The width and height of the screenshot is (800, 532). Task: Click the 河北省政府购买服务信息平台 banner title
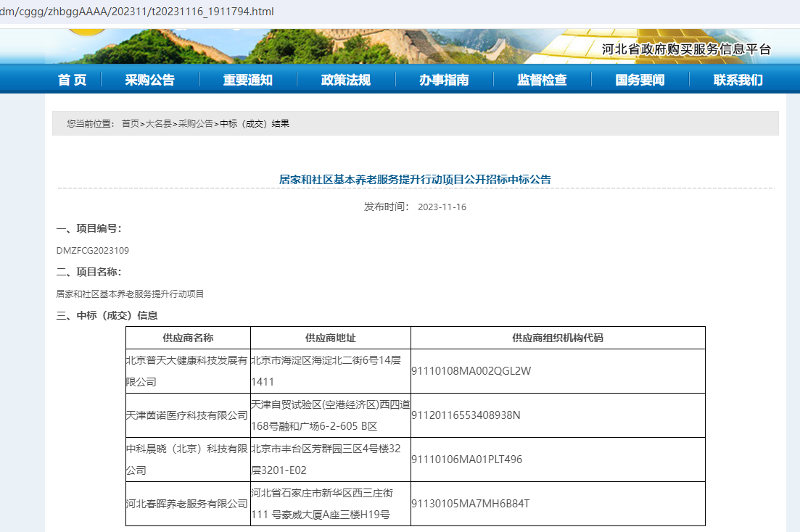[685, 49]
